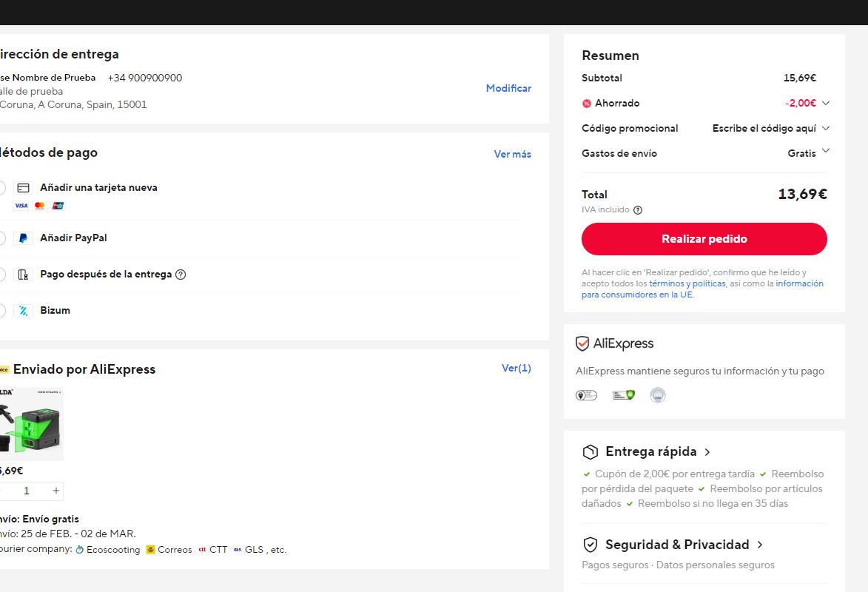Open Ver más payment methods
The height and width of the screenshot is (592, 868).
(512, 154)
